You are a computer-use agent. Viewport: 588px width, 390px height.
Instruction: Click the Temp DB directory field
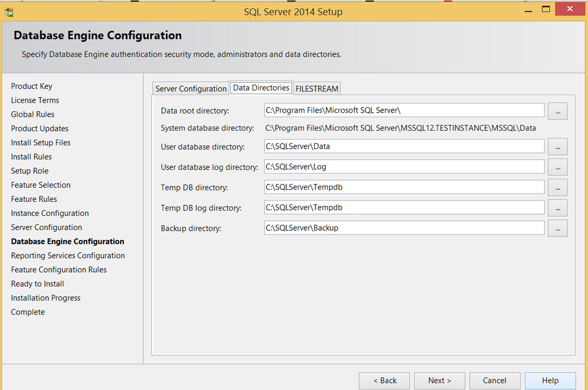point(404,187)
